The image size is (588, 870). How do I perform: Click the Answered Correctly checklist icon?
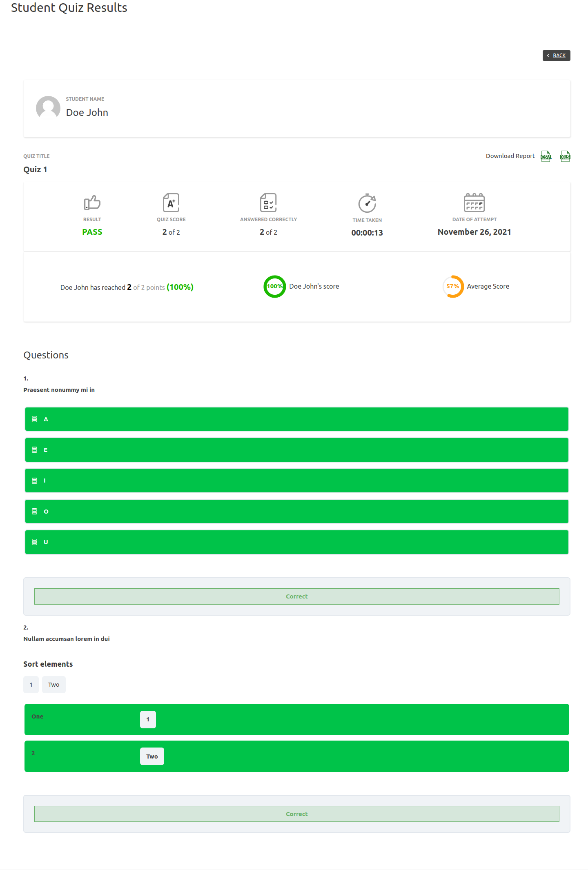point(268,202)
